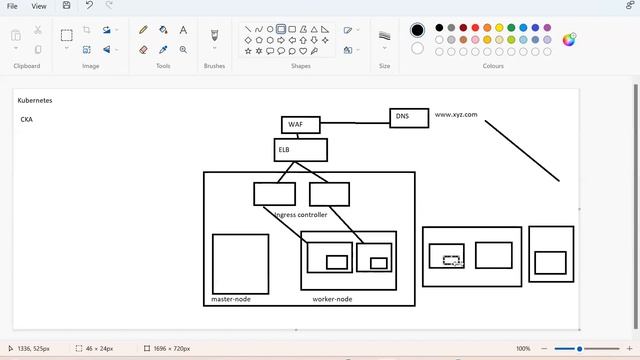The height and width of the screenshot is (360, 640).
Task: Select the Eraser tool
Action: click(x=143, y=50)
